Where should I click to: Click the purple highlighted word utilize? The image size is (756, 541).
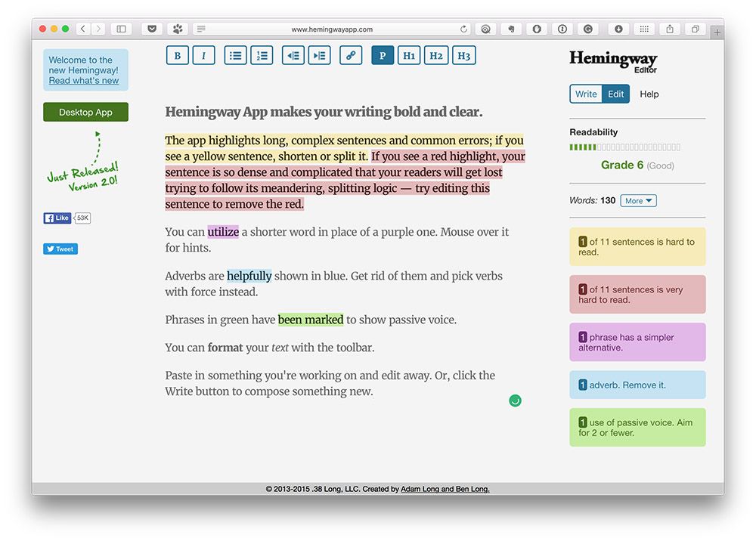coord(223,232)
